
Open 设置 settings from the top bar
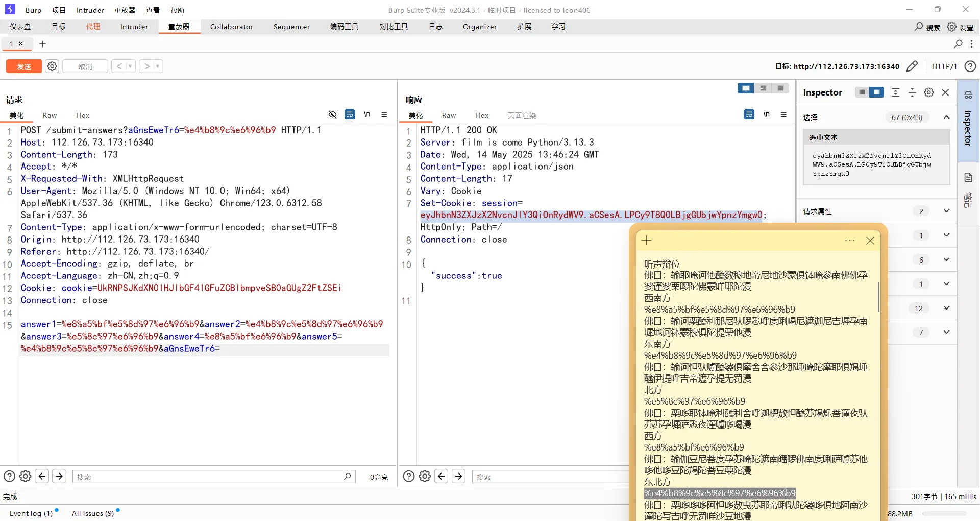960,27
